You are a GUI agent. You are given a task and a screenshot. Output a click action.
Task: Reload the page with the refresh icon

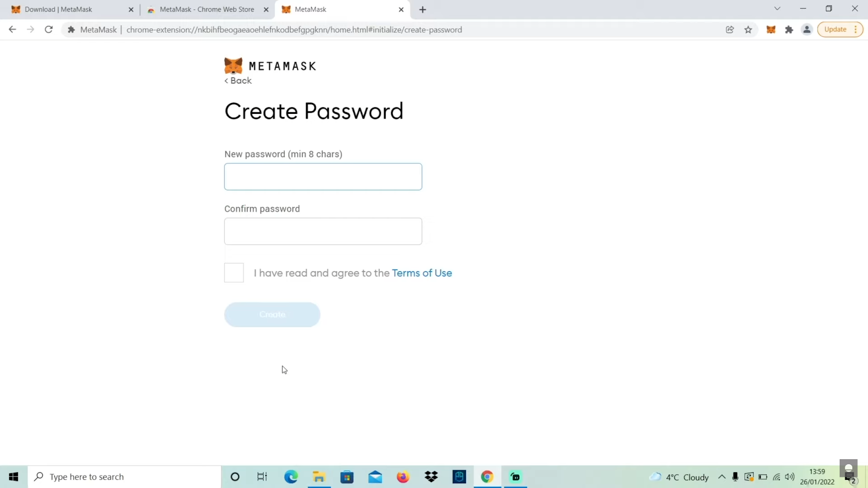click(49, 29)
